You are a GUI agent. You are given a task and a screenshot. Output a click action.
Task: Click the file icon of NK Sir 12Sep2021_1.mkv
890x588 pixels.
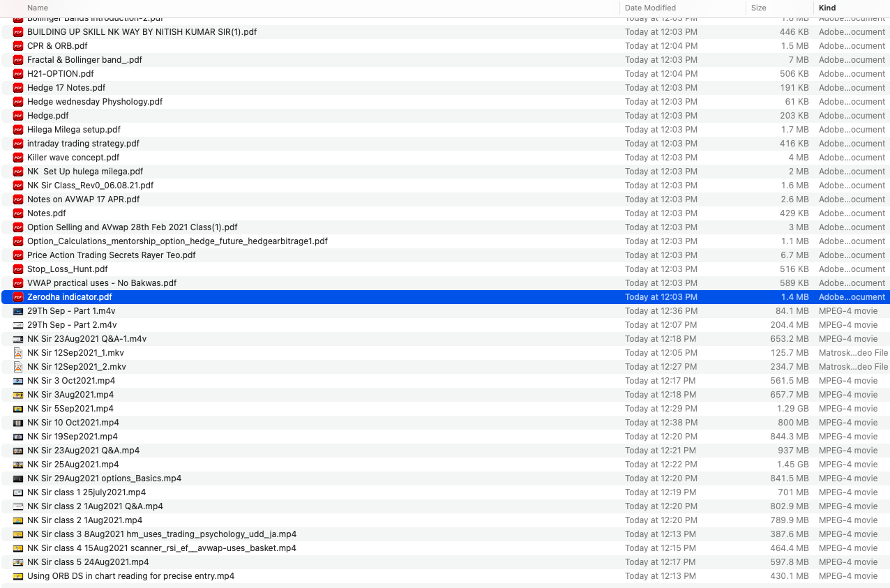18,353
